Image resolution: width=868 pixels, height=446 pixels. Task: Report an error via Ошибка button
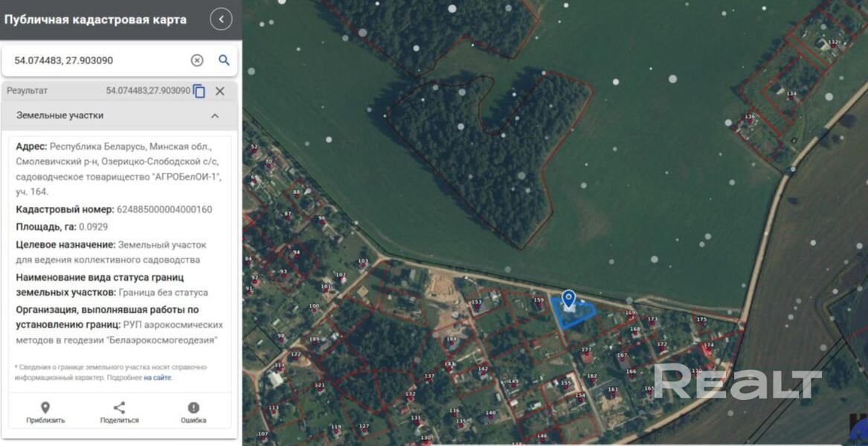(193, 412)
